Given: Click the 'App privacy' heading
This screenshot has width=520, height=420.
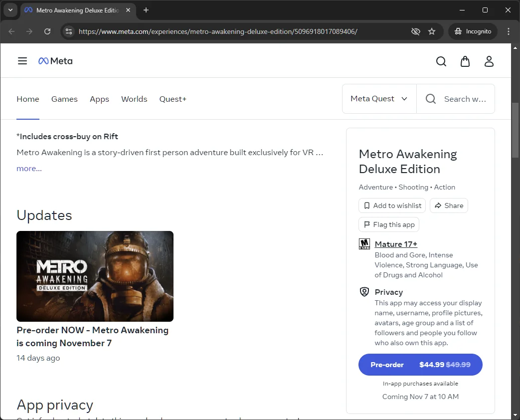Looking at the screenshot, I should (x=55, y=405).
